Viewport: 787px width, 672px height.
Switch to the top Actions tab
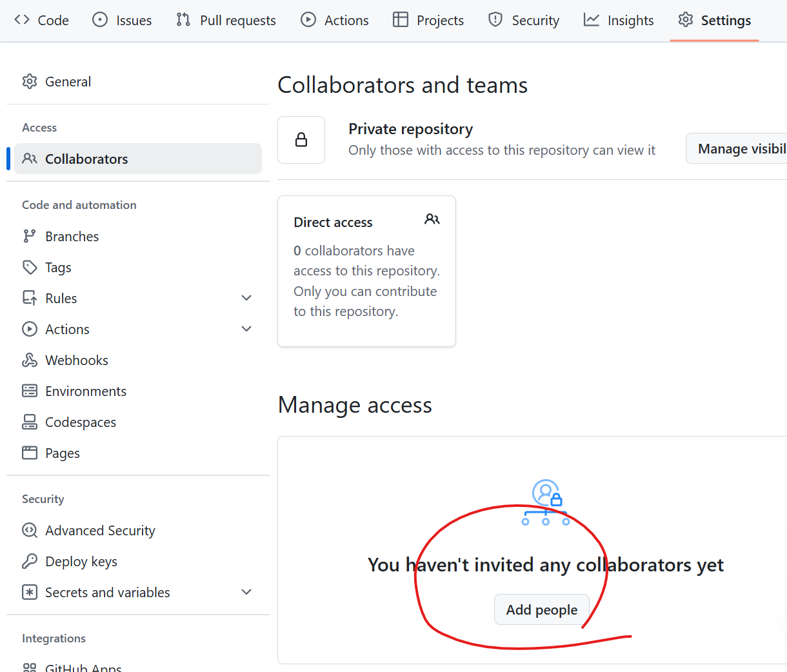(335, 20)
